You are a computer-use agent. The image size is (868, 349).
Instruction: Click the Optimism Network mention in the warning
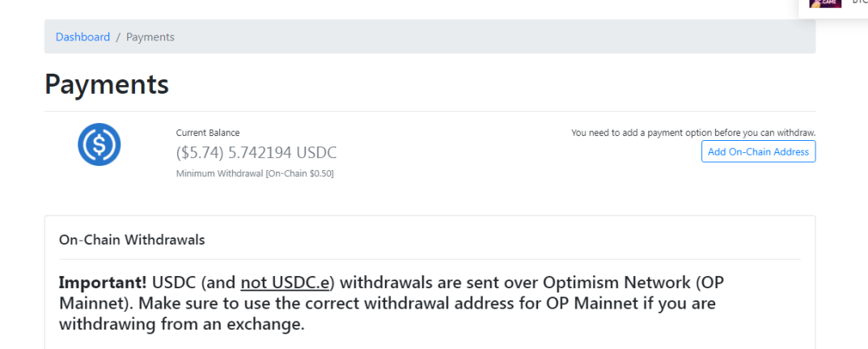608,283
